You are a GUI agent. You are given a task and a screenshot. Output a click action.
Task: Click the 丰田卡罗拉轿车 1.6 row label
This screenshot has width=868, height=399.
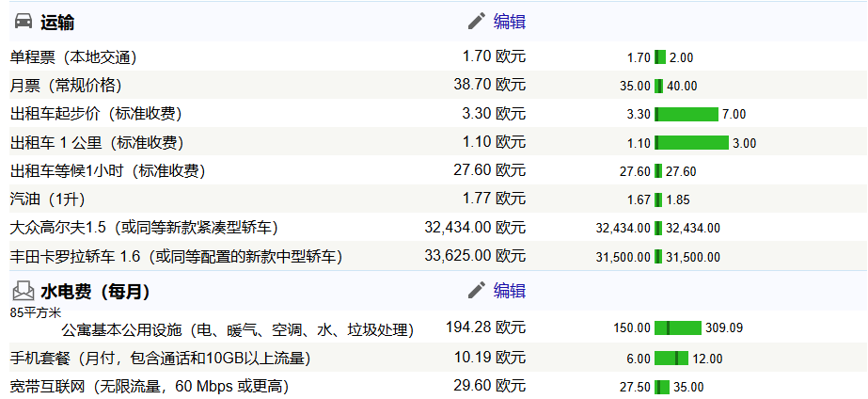pyautogui.click(x=176, y=256)
